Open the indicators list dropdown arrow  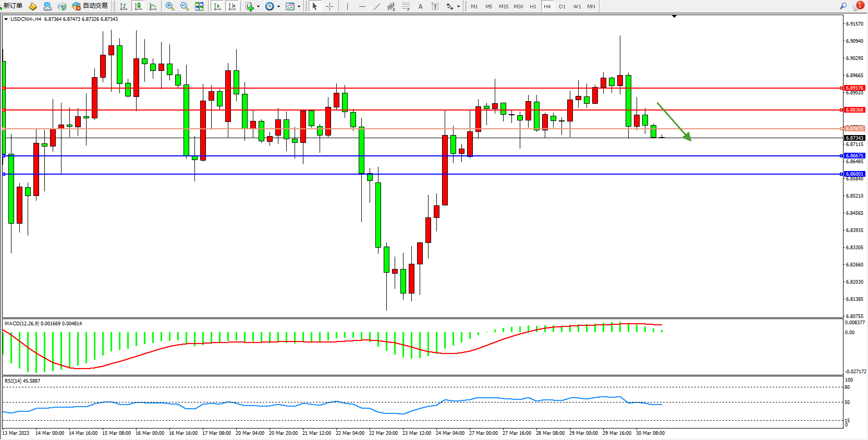coord(258,7)
